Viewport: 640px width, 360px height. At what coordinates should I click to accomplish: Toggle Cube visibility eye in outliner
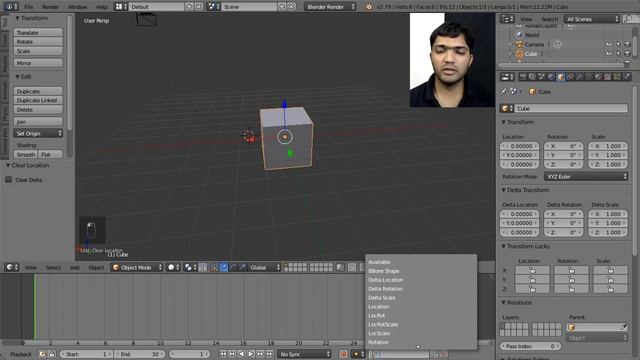click(x=609, y=53)
